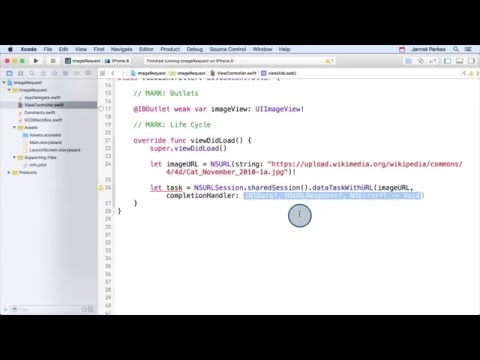The image size is (480, 360).
Task: Open GCDBlackBox.swift in navigator
Action: tap(43, 120)
